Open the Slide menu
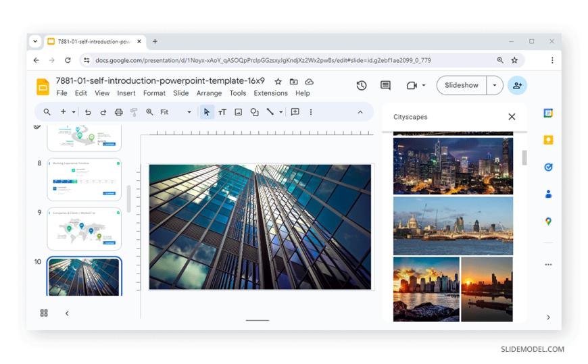Image resolution: width=588 pixels, height=364 pixels. pyautogui.click(x=180, y=93)
